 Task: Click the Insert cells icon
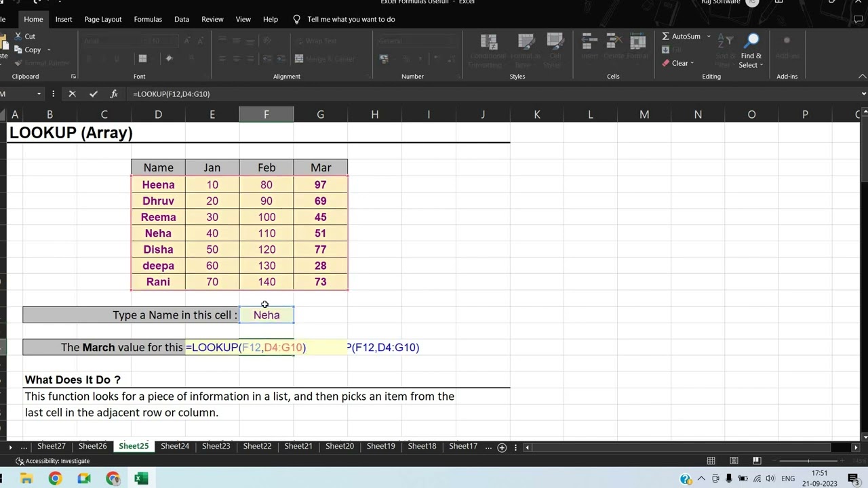[589, 46]
